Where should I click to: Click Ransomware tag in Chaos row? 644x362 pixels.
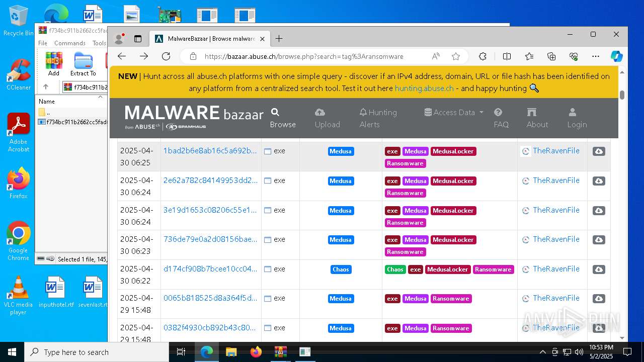point(493,269)
